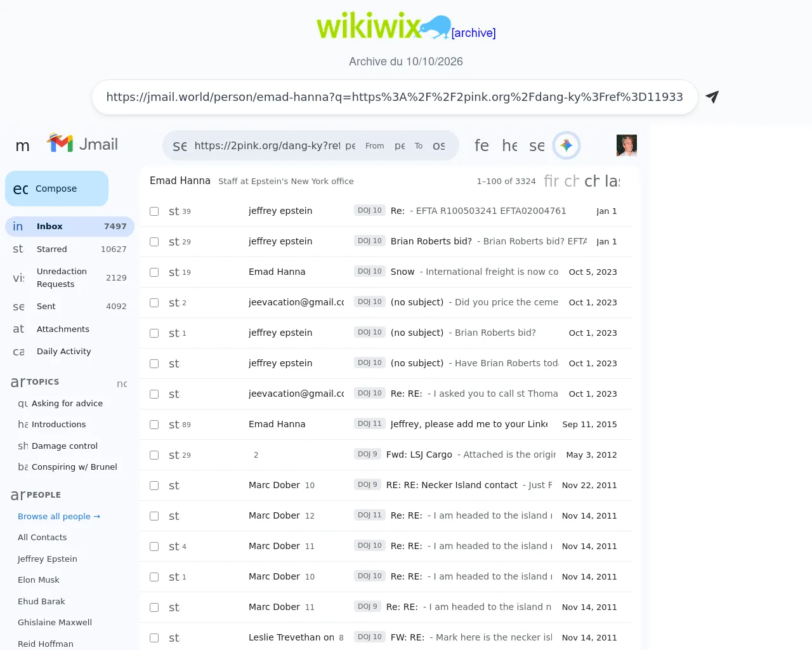The image size is (812, 650).
Task: Open the profile avatar thumbnail
Action: (x=627, y=145)
